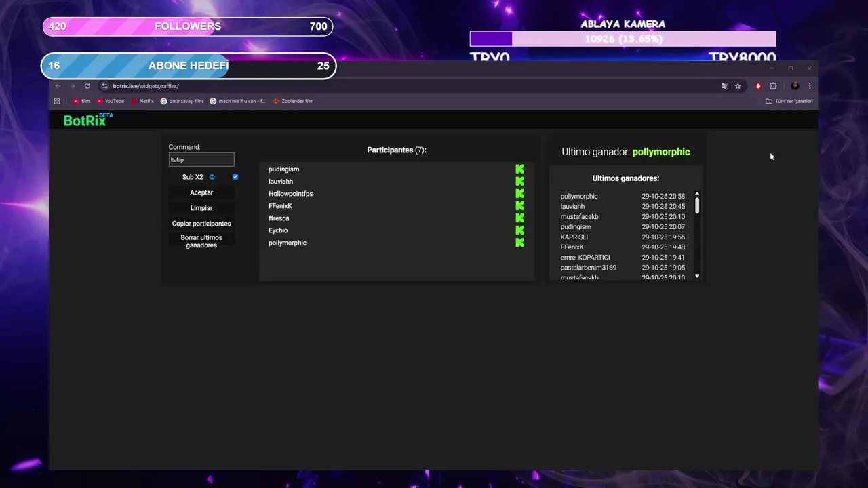Open the film bookmark

coord(81,101)
